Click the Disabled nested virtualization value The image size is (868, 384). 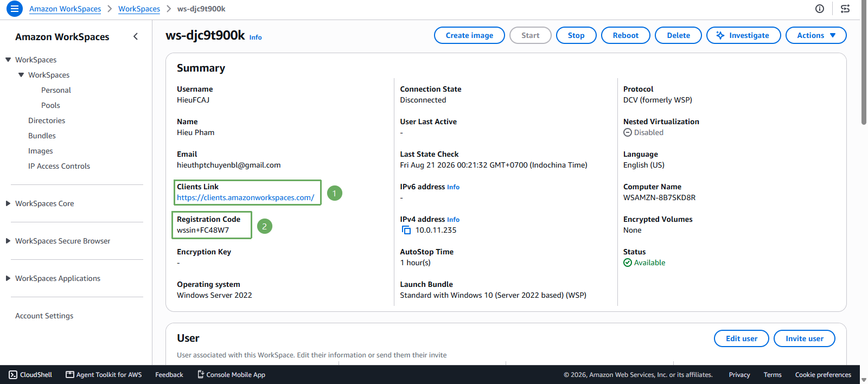click(x=648, y=132)
